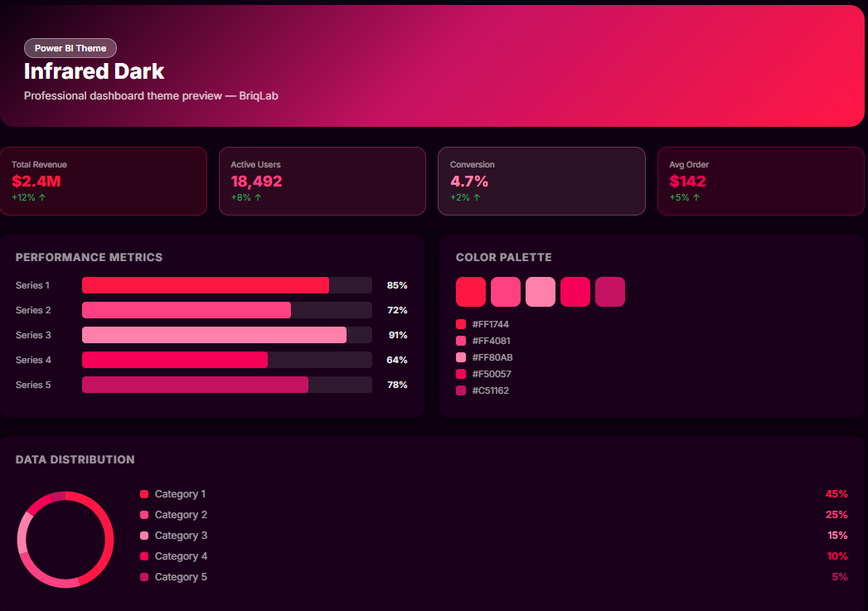The image size is (868, 611).
Task: Select the Active Users KPI card
Action: click(322, 181)
